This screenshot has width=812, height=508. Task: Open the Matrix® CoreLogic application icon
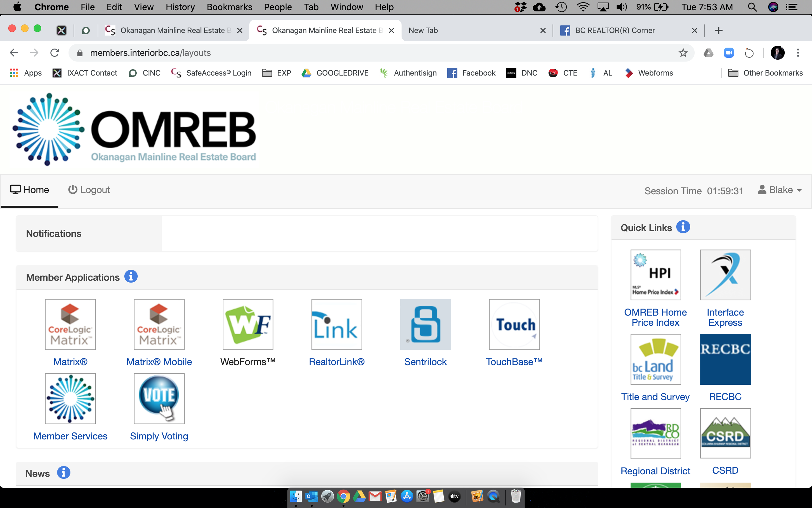[70, 324]
